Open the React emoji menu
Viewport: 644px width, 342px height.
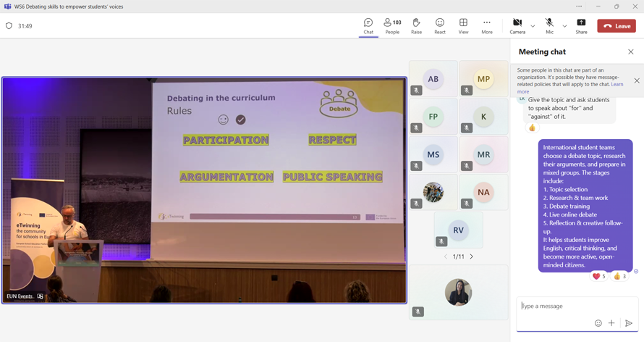click(440, 26)
